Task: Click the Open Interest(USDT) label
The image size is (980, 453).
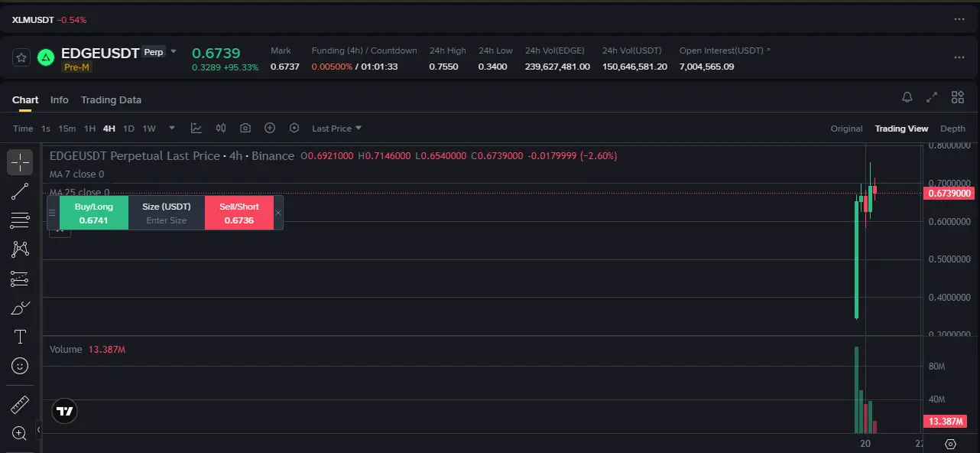Action: point(722,51)
